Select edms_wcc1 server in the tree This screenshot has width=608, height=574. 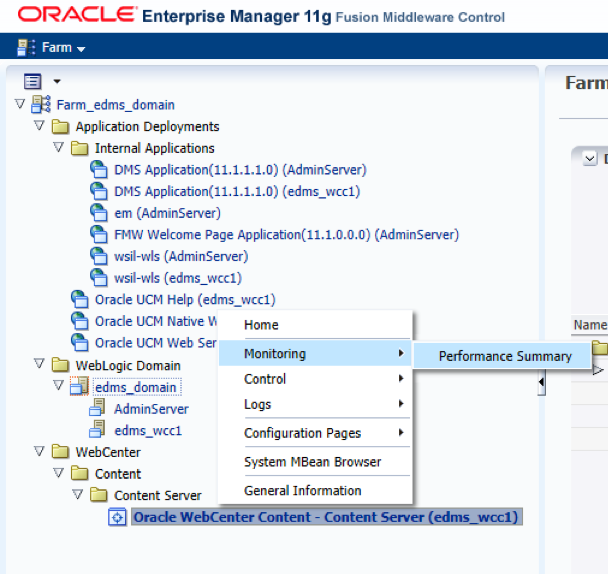pyautogui.click(x=148, y=431)
